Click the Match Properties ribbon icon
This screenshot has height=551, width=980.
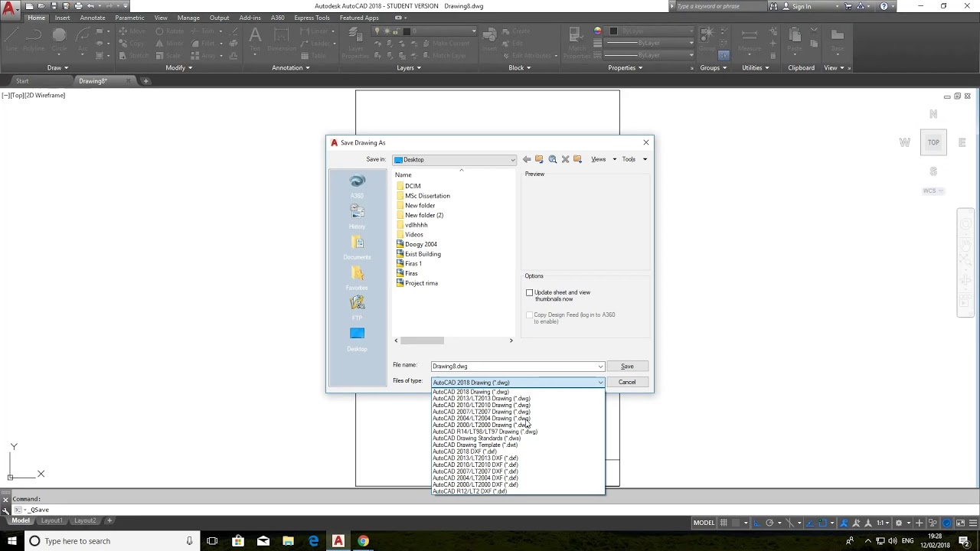click(578, 42)
